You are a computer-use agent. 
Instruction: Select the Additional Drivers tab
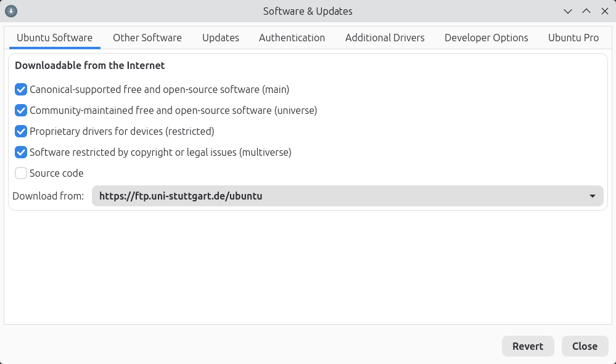[385, 38]
